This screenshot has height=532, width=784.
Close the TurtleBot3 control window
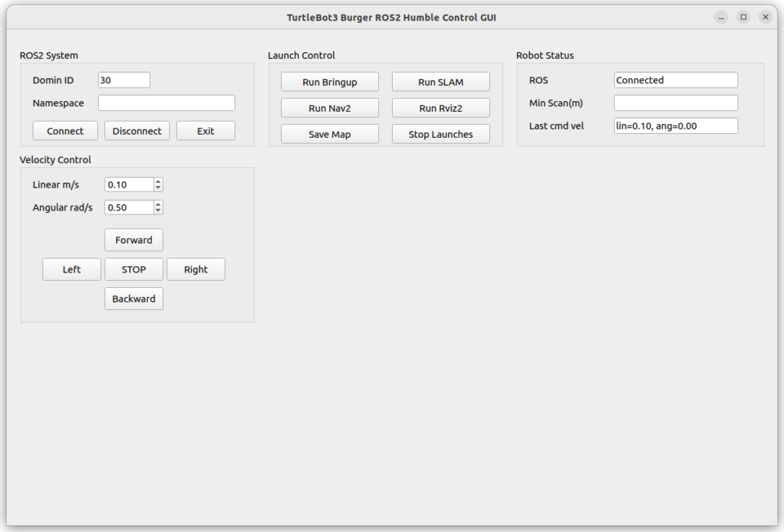pos(766,18)
